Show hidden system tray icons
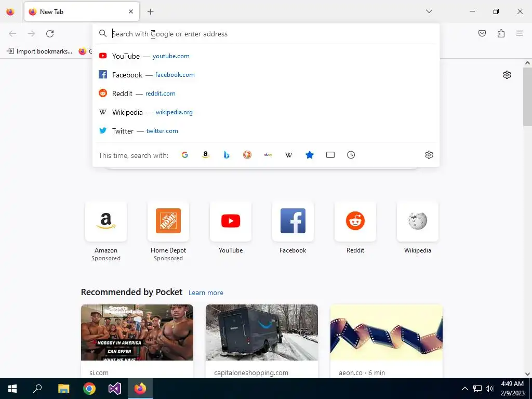The height and width of the screenshot is (399, 532). pyautogui.click(x=465, y=389)
